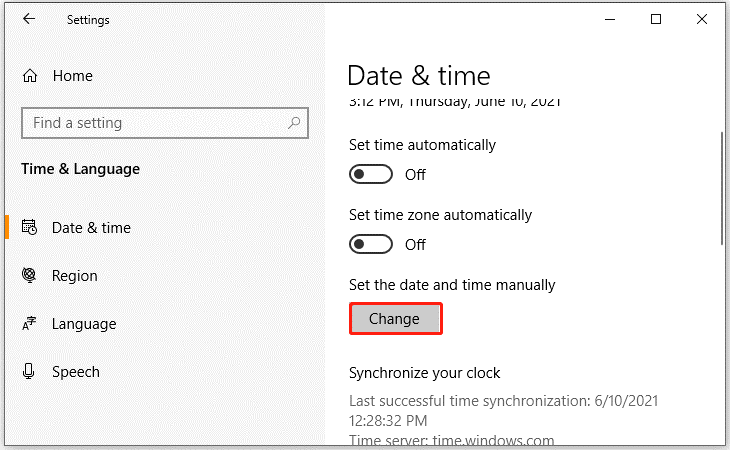
Task: Click the back arrow icon
Action: click(29, 19)
